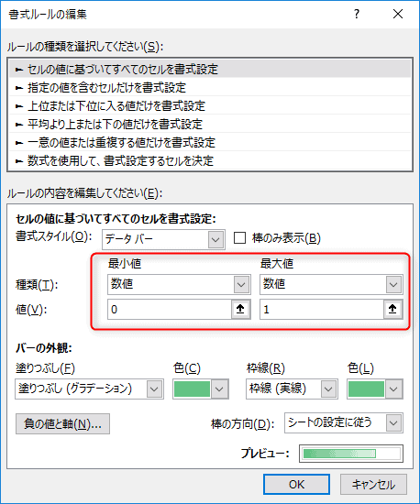420x504 pixels.
Task: Click the 負の値と軸 button
Action: tap(62, 424)
